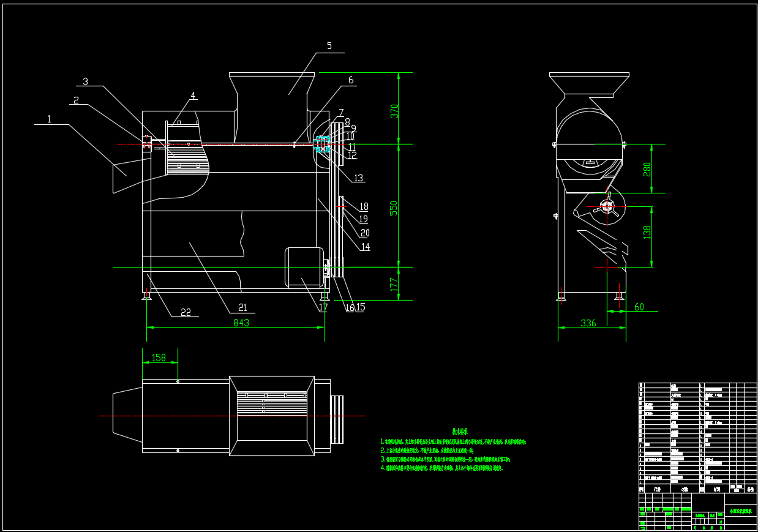Select part callout number 1
The height and width of the screenshot is (532, 758).
coord(49,119)
